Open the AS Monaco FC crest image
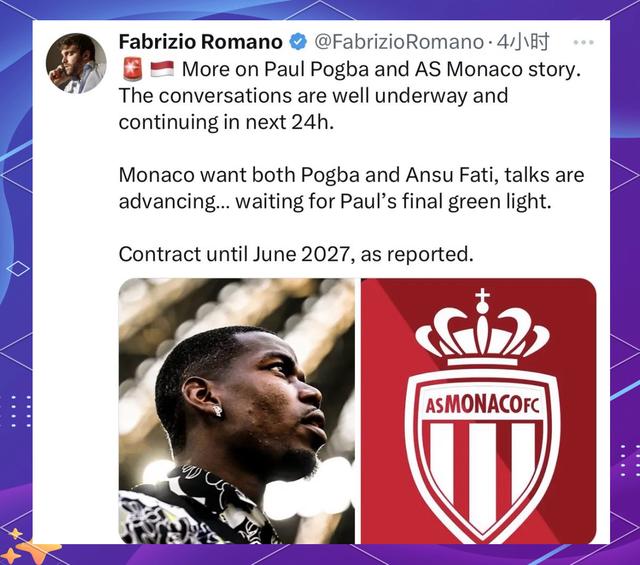Viewport: 640px width, 565px height. point(478,410)
